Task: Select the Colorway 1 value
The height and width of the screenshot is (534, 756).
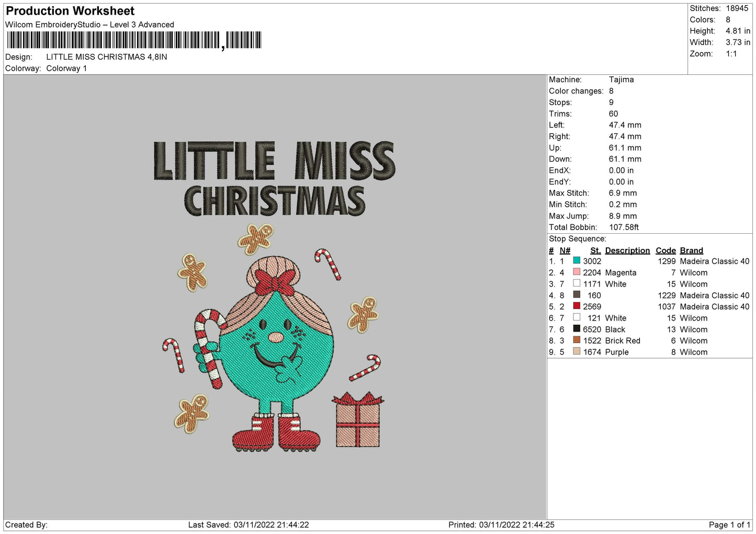Action: tap(66, 69)
